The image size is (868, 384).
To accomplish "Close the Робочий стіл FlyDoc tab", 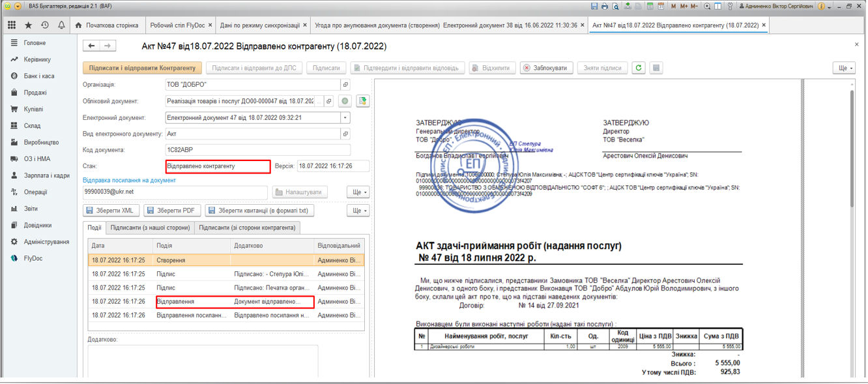I will [210, 25].
